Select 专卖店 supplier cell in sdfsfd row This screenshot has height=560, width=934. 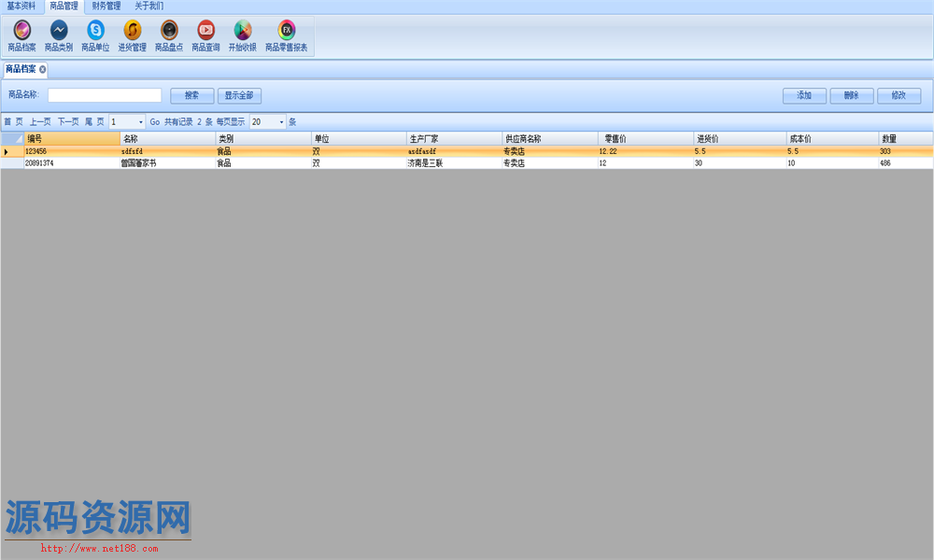(550, 152)
